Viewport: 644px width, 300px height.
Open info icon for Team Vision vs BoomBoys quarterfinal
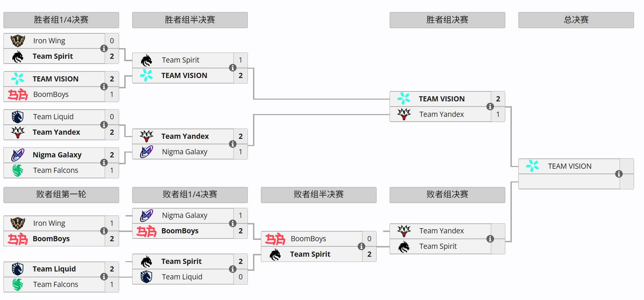104,87
